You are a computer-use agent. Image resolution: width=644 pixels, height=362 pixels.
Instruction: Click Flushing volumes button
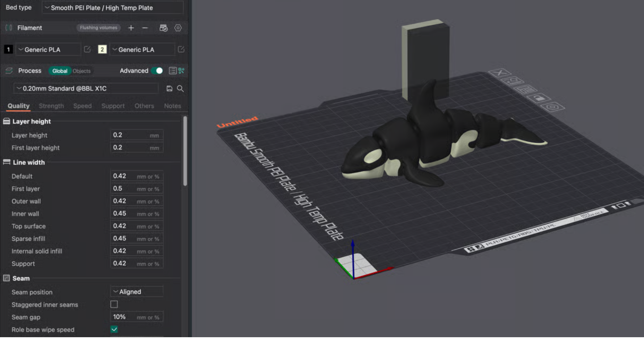click(99, 28)
